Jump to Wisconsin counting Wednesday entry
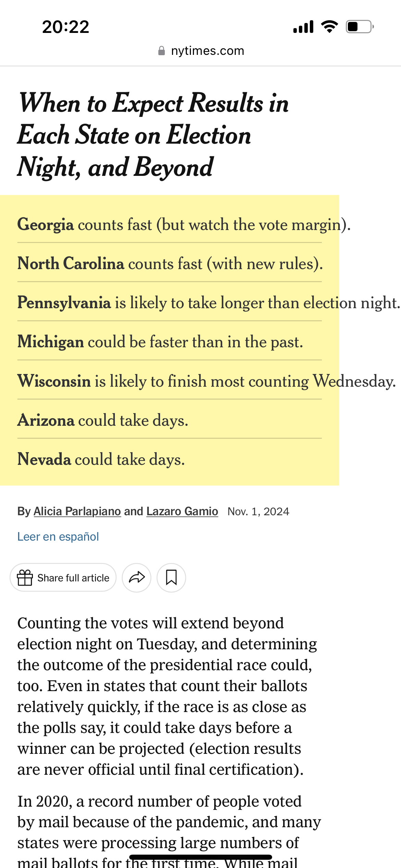The width and height of the screenshot is (401, 868). 207,381
